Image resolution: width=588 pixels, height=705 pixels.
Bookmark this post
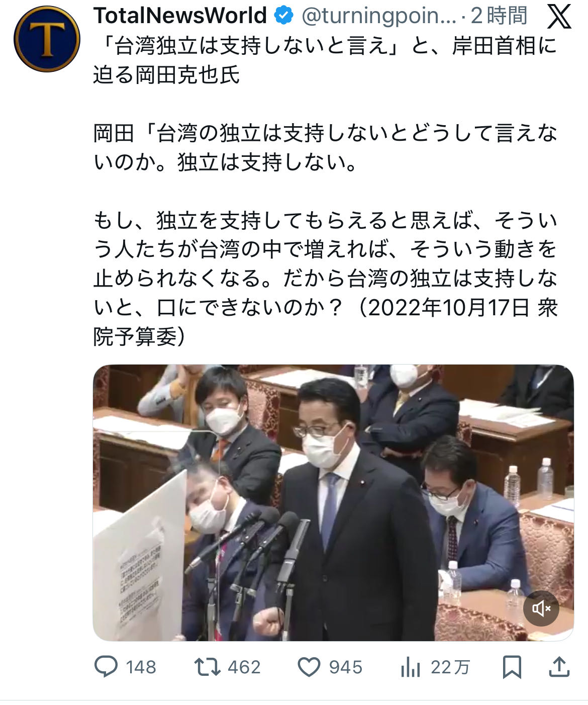pos(512,667)
